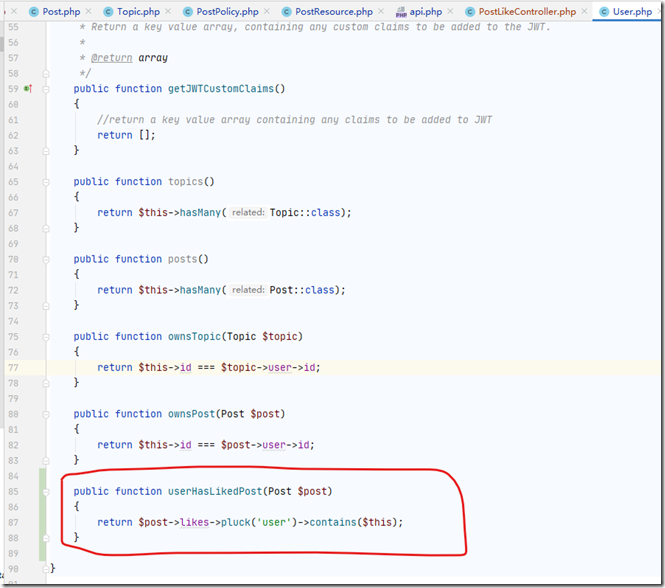Click the implements gutter icon at line 59
This screenshot has height=588, width=665.
point(28,89)
